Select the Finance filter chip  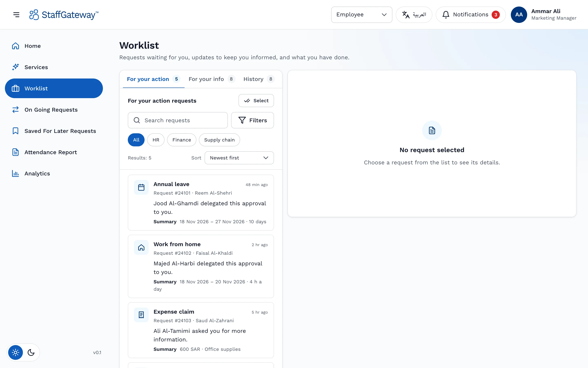182,140
